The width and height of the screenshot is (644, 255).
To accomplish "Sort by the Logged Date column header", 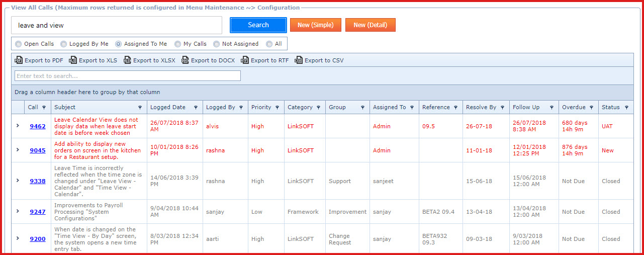I will pos(175,107).
